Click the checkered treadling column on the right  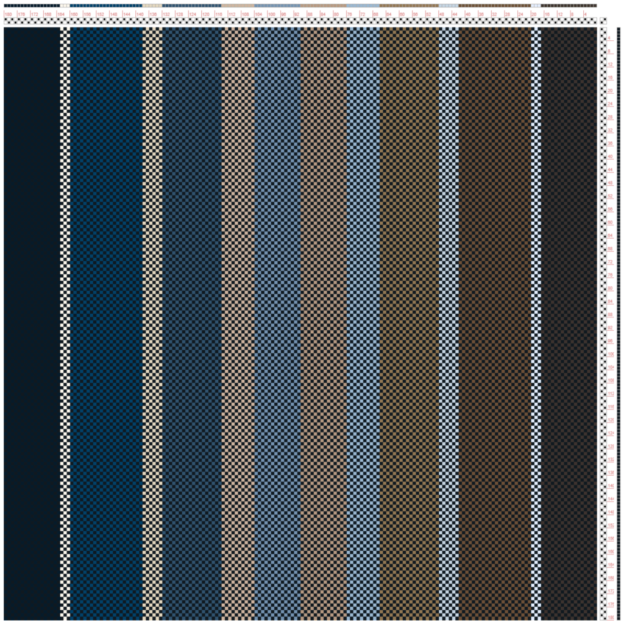[603, 320]
